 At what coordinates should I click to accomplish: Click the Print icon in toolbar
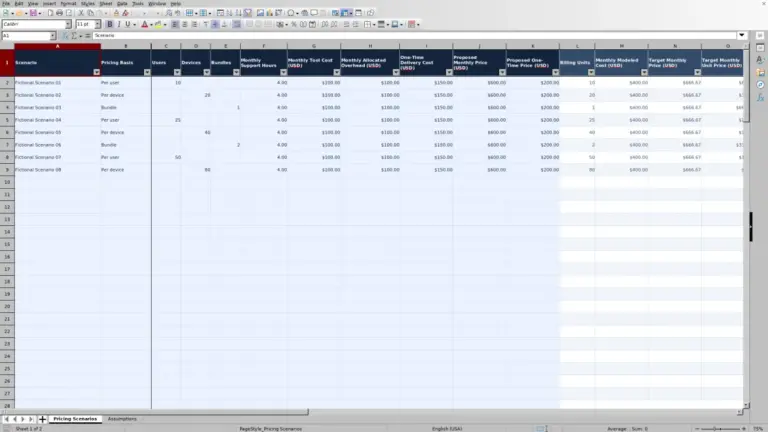[59, 13]
